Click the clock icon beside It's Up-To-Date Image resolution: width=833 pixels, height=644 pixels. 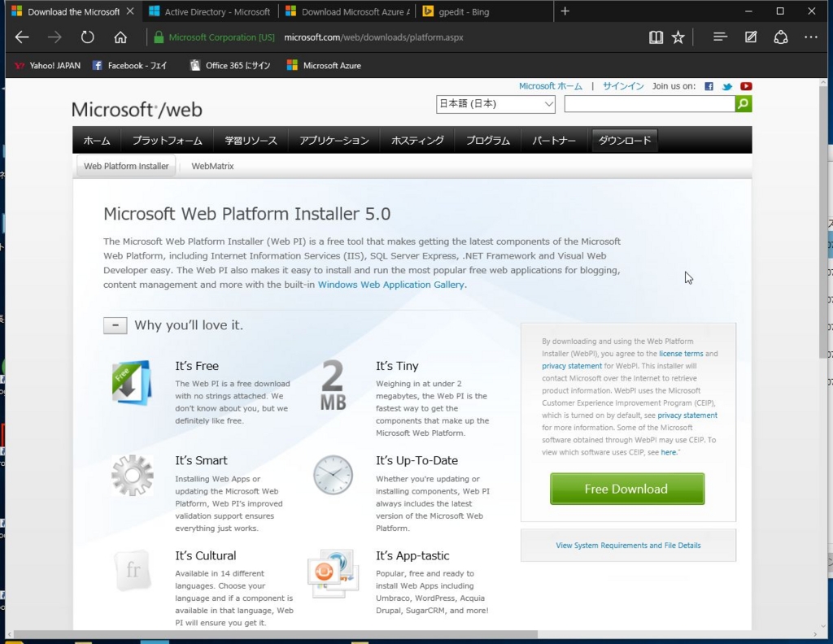333,475
